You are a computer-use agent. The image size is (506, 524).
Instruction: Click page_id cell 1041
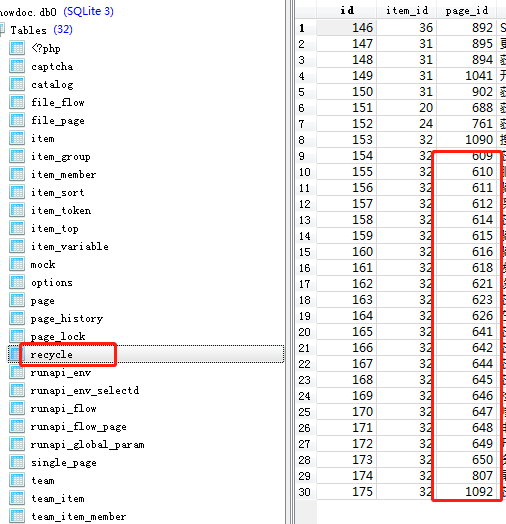pos(467,76)
